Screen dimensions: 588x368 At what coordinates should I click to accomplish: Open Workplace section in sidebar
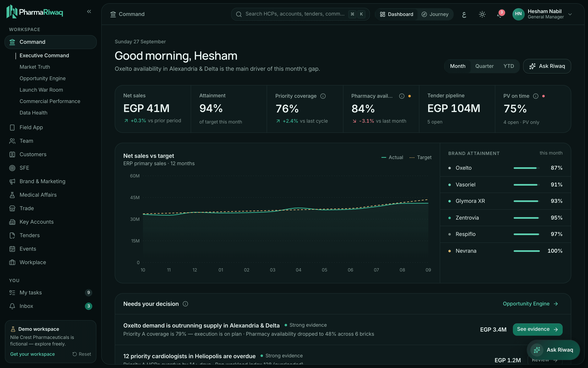click(x=51, y=262)
